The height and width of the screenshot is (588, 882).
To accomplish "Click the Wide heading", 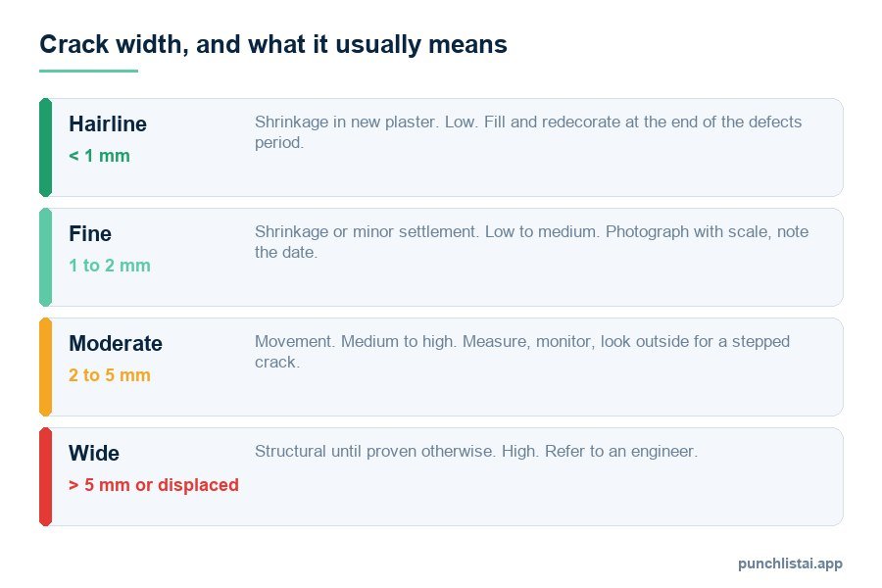I will pos(94,453).
